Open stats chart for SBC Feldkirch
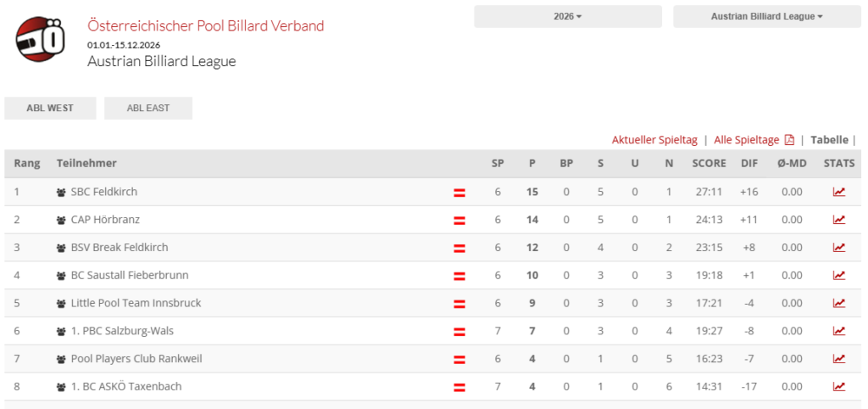Screen dimensions: 868x409 click(x=839, y=192)
